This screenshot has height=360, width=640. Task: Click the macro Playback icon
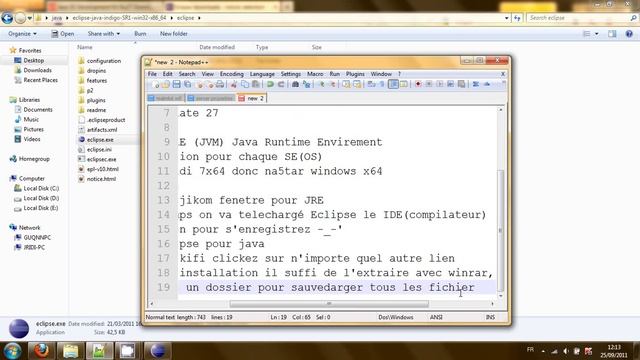pyautogui.click(x=440, y=84)
